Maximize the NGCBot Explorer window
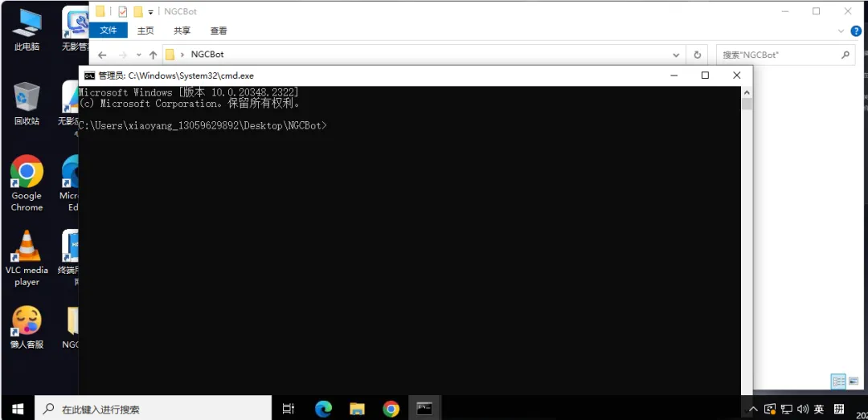 [816, 11]
